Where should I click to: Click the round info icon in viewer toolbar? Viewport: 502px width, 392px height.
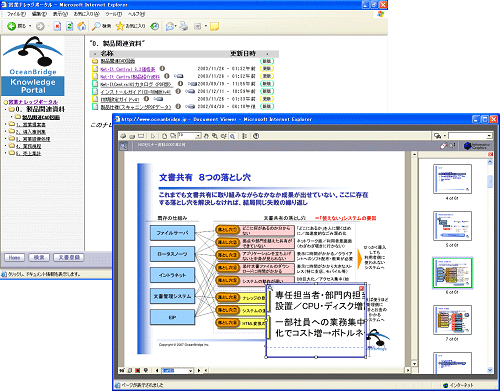256,136
